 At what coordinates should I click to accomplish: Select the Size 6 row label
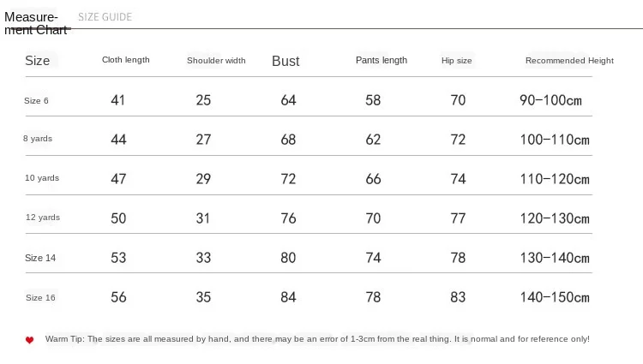(x=36, y=101)
